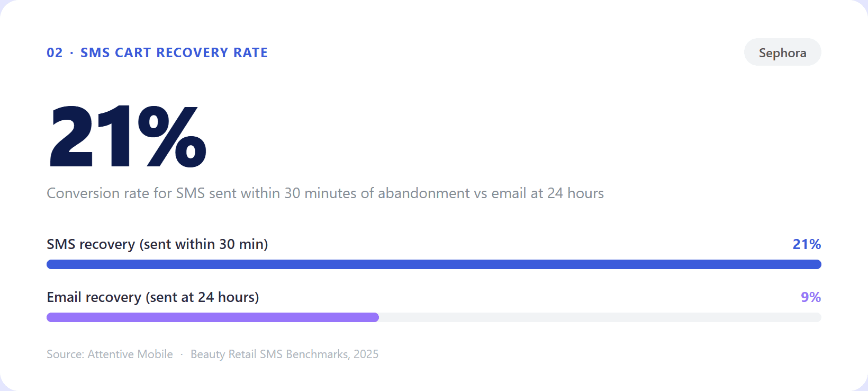
Task: Click the large 21% headline figure
Action: (127, 137)
